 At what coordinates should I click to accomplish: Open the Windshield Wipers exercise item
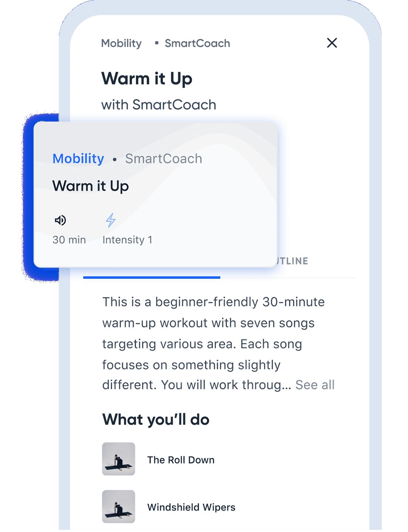(191, 507)
